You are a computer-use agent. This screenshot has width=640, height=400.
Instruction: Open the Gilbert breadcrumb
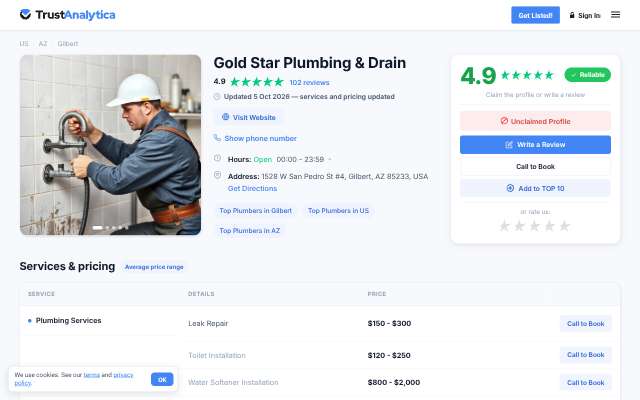[x=68, y=43]
